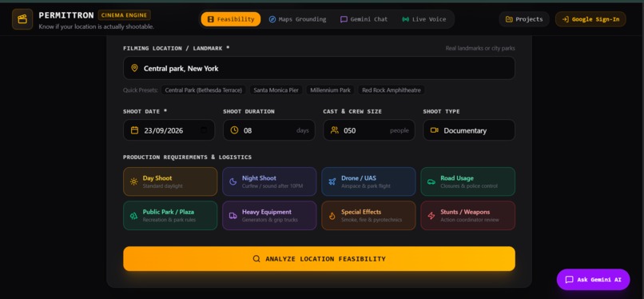Click the truck icon on Heavy Equipment
This screenshot has width=644, height=299.
233,216
